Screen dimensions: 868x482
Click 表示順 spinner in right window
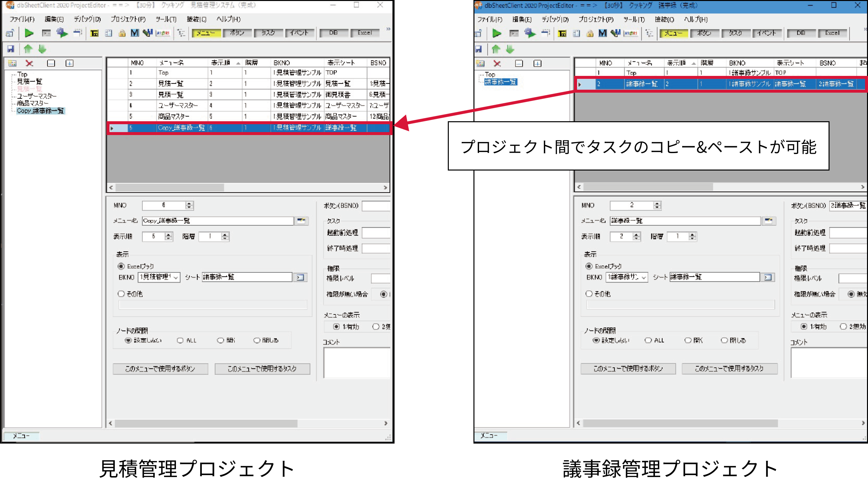tap(636, 237)
